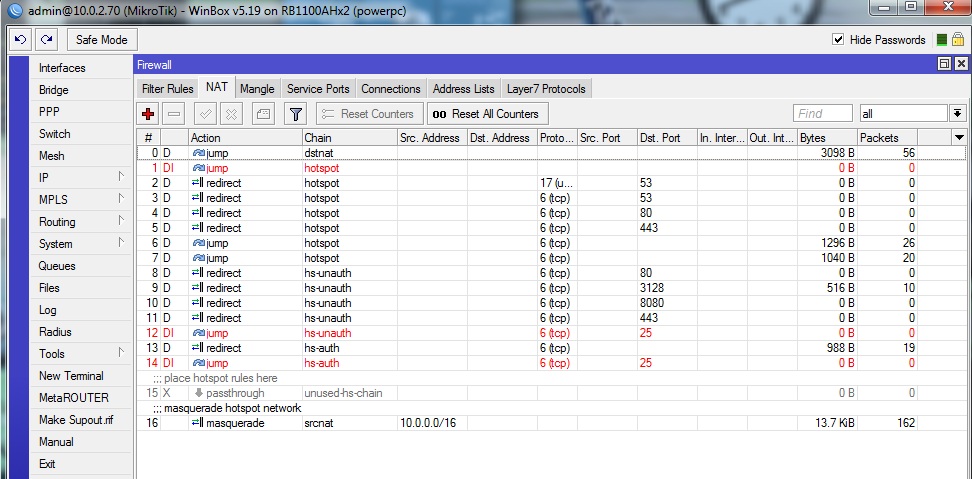Screen dimensions: 972x479
Task: Switch to the Filter Rules tab
Action: tap(167, 89)
